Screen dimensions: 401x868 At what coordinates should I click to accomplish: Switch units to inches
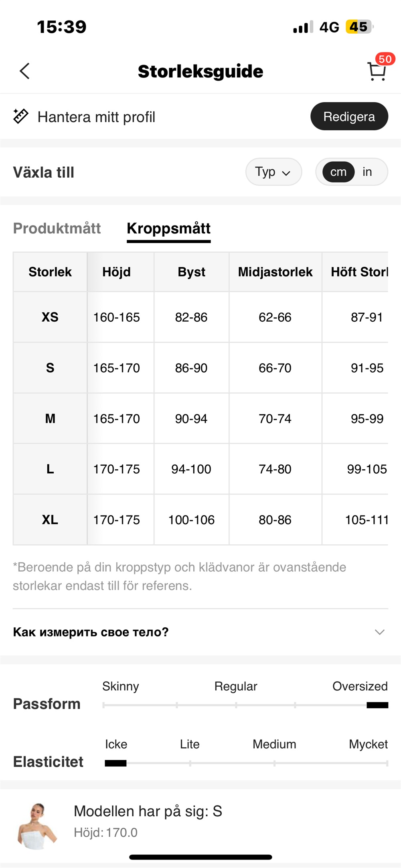[x=367, y=172]
